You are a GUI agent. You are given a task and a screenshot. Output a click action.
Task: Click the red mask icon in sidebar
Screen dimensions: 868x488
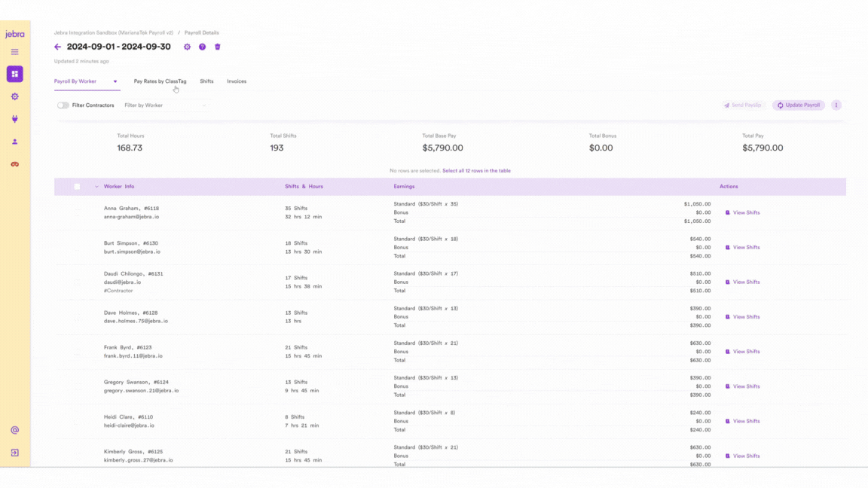click(x=14, y=164)
